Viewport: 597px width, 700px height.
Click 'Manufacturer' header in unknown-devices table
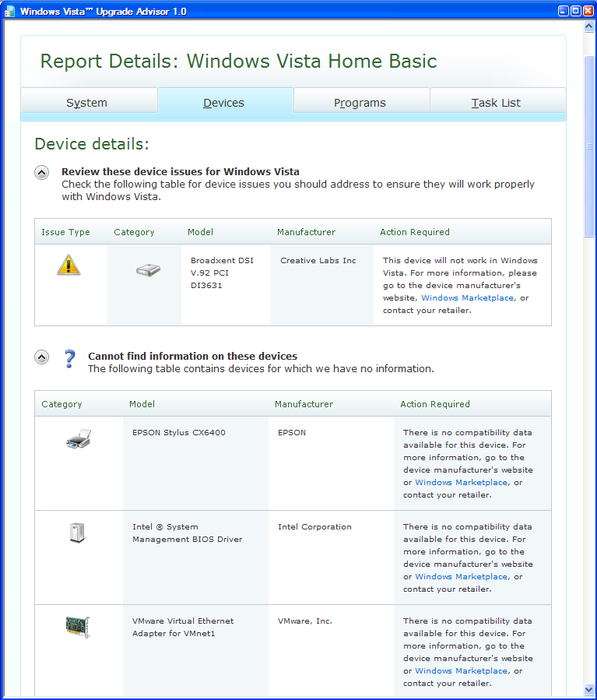(x=304, y=404)
